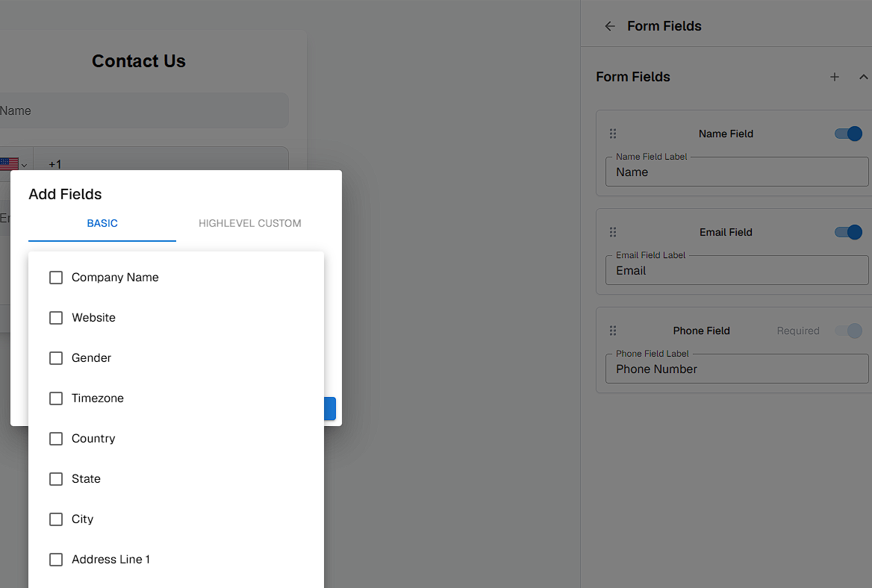The width and height of the screenshot is (872, 588).
Task: Add a new form field with plus icon
Action: pos(834,78)
